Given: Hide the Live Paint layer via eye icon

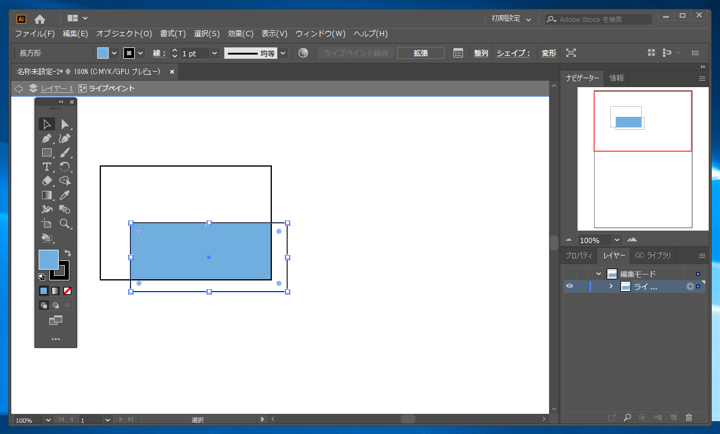Looking at the screenshot, I should coord(570,287).
